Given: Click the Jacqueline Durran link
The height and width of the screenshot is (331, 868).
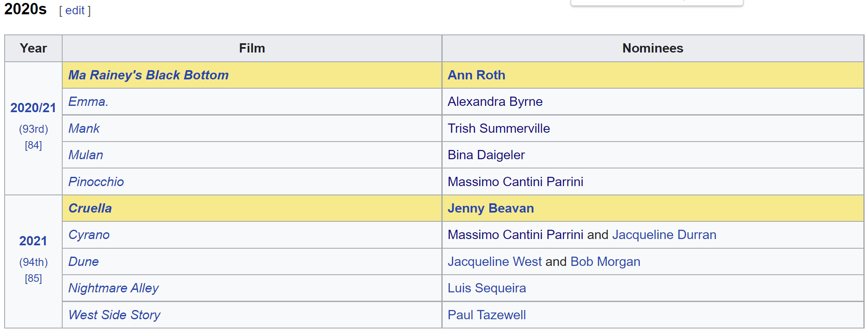Looking at the screenshot, I should click(x=664, y=235).
